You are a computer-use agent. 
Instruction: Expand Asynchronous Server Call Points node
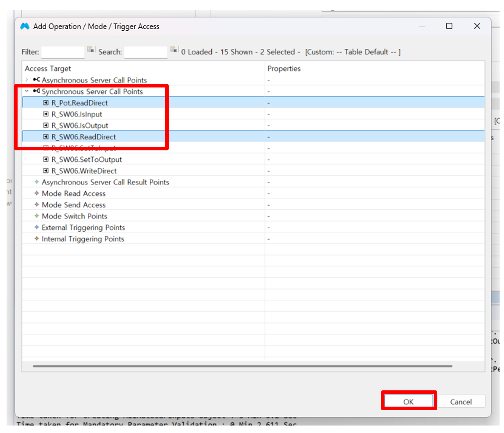click(x=27, y=80)
